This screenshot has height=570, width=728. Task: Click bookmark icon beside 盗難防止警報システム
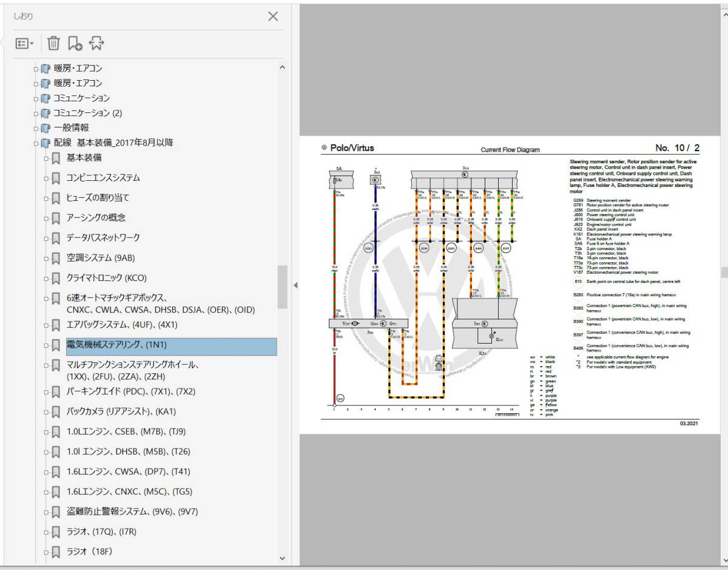click(x=56, y=512)
